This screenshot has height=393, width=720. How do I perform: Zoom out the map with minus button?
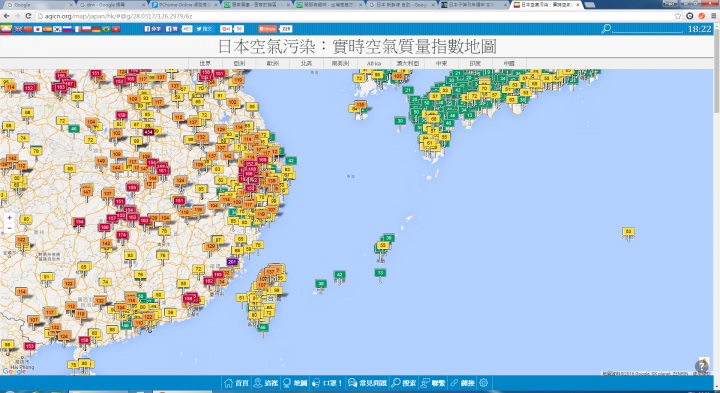click(9, 228)
